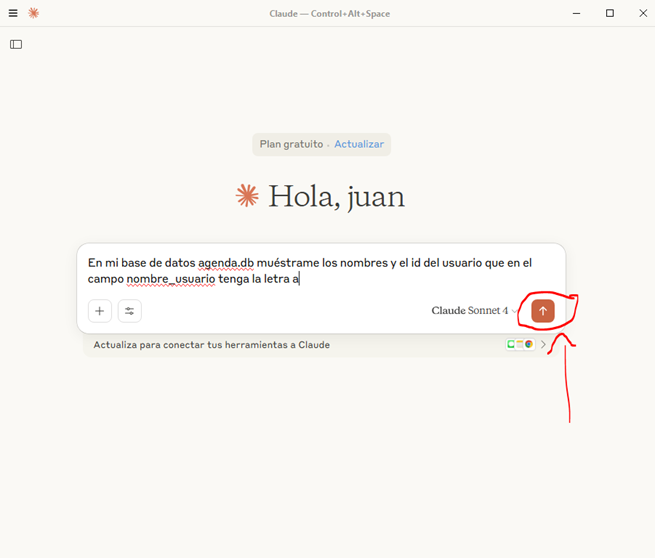Close the Claude application window
The width and height of the screenshot is (655, 558).
pos(640,13)
